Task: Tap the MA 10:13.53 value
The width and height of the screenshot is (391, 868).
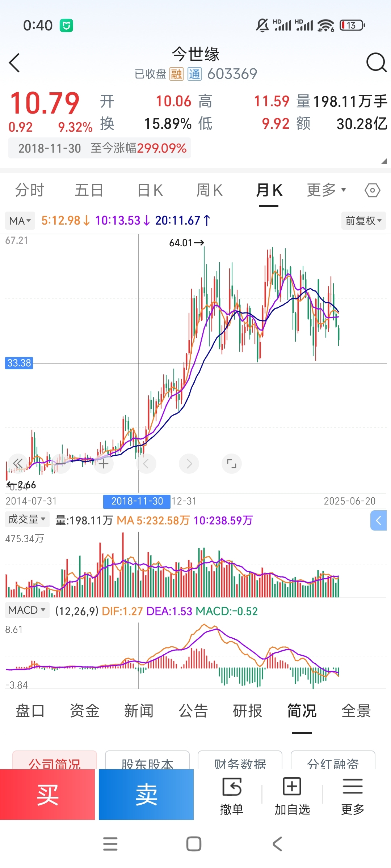Action: [x=122, y=221]
